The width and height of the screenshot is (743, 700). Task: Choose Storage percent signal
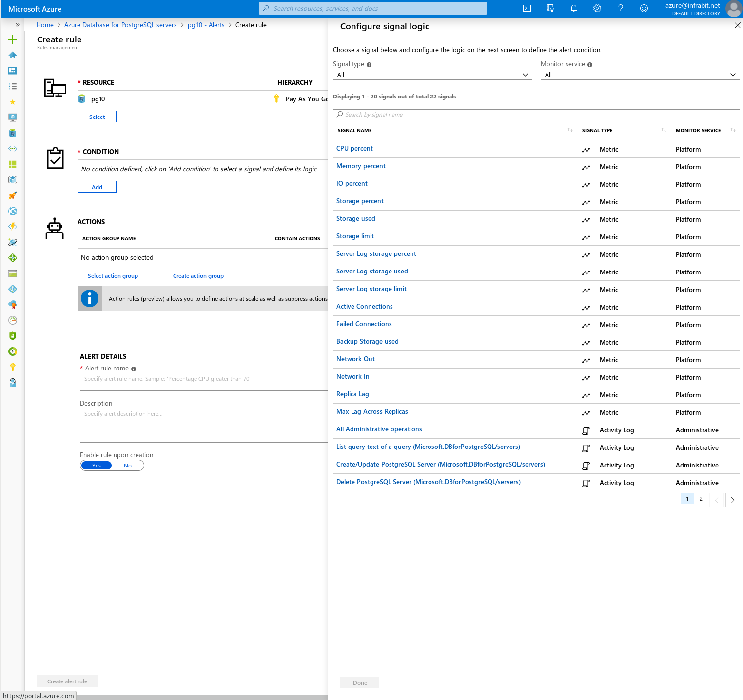(x=360, y=201)
